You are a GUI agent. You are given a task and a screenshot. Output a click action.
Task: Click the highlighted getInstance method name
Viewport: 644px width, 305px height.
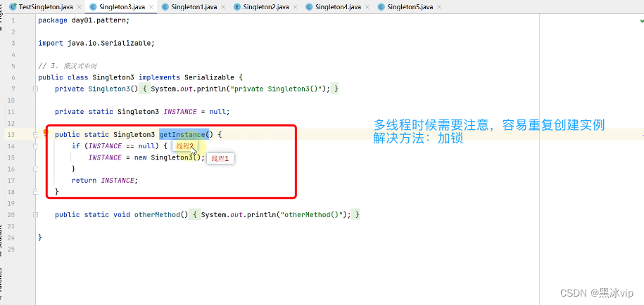(184, 134)
